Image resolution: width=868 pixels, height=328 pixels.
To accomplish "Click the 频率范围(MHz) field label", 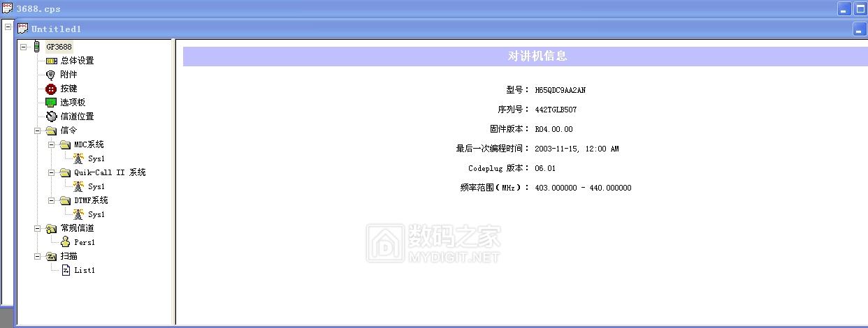I will click(495, 188).
